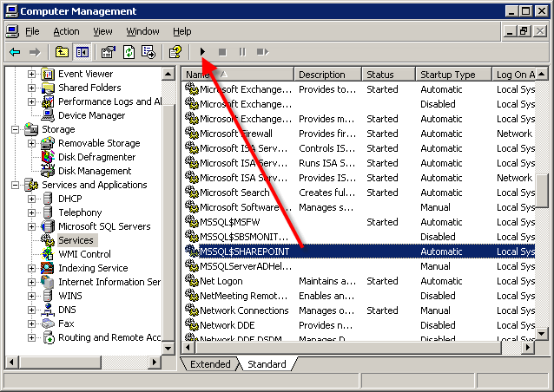Collapse the Storage node

[x=15, y=129]
